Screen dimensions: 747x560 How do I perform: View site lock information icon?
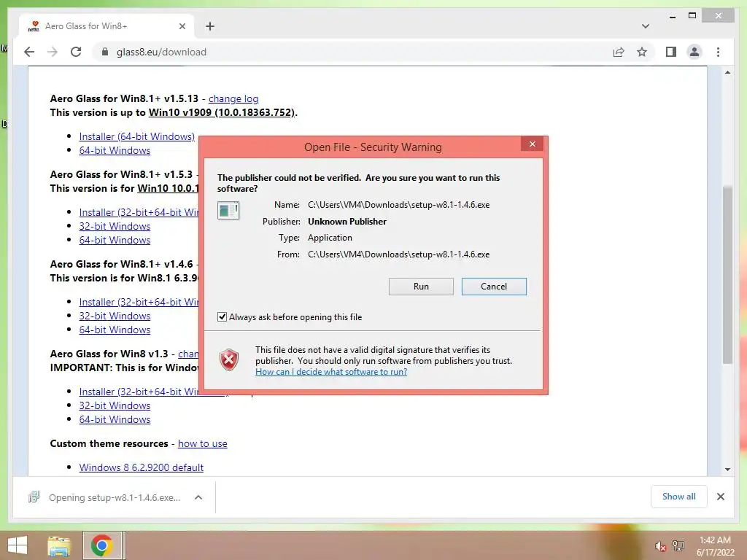click(105, 52)
